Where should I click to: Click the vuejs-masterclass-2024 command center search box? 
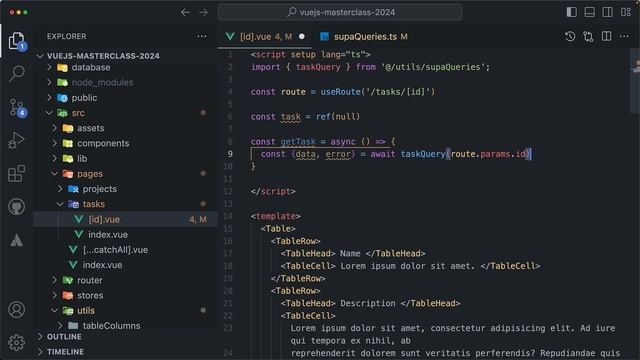(340, 12)
